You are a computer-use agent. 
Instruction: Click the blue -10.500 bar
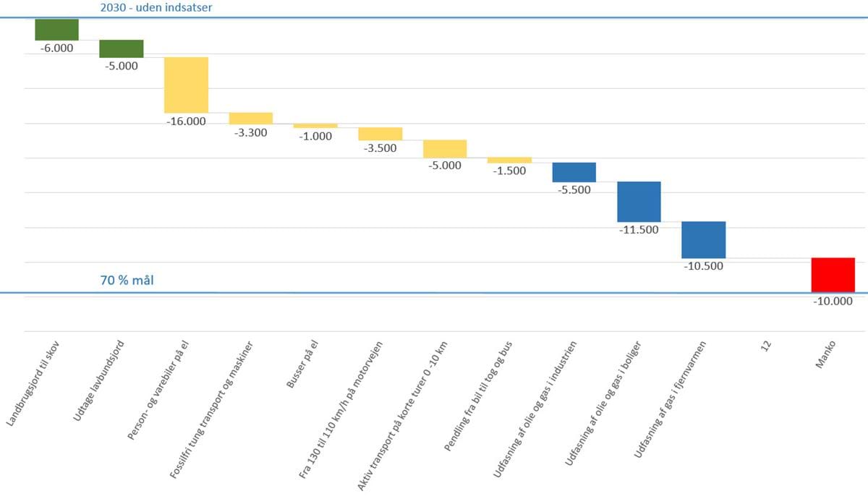tap(703, 239)
